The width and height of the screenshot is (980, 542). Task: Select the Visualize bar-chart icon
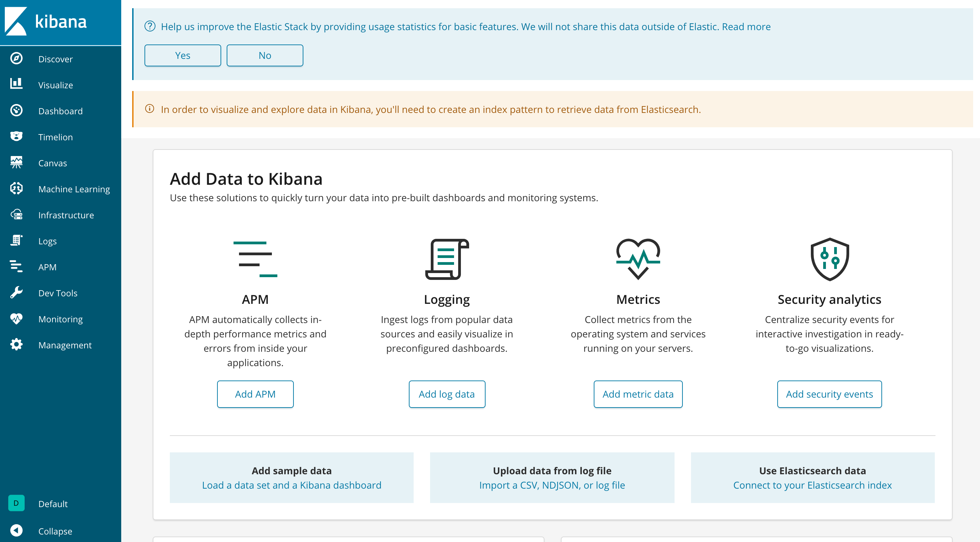pyautogui.click(x=16, y=85)
